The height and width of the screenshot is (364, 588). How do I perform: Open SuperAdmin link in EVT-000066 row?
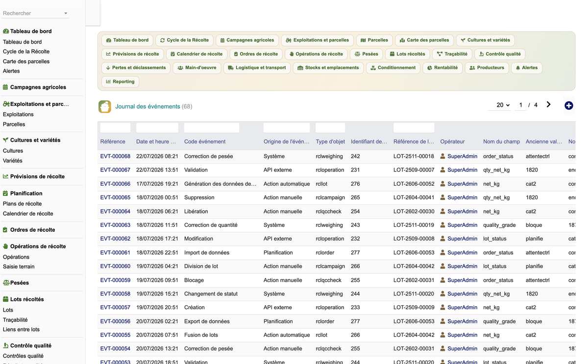462,184
